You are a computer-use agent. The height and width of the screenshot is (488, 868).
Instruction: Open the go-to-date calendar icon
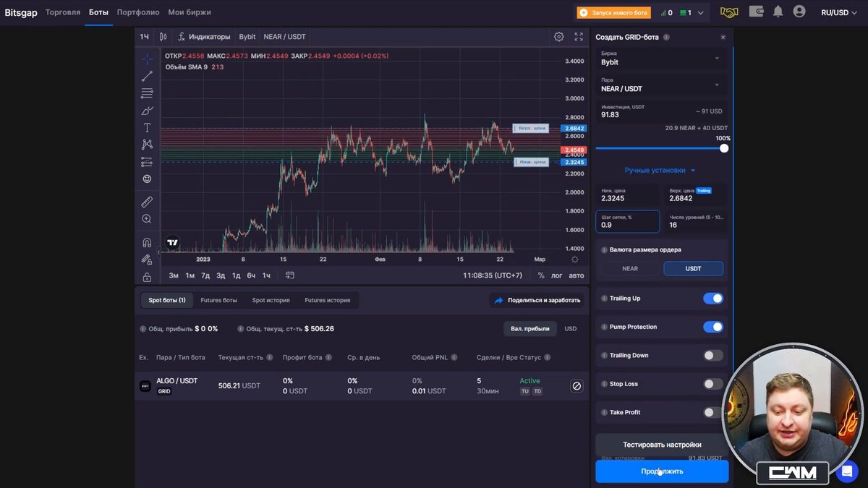point(290,275)
